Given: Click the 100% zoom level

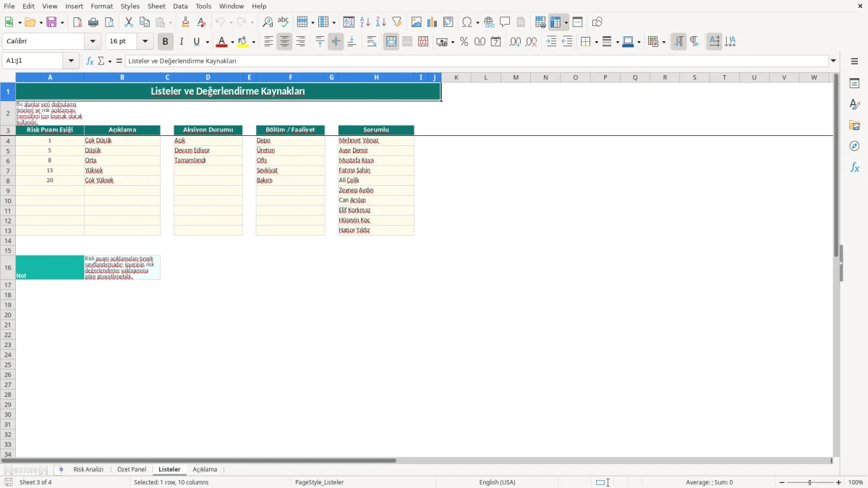Looking at the screenshot, I should (x=856, y=482).
